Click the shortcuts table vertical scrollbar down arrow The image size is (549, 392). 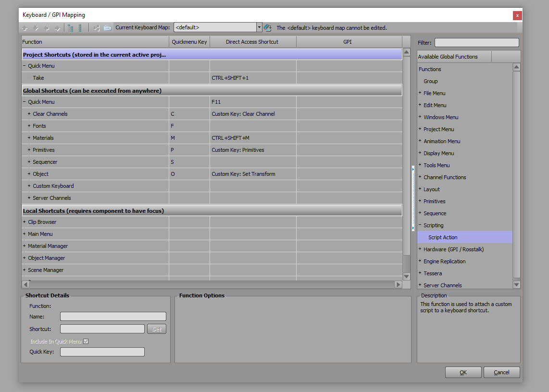click(406, 277)
